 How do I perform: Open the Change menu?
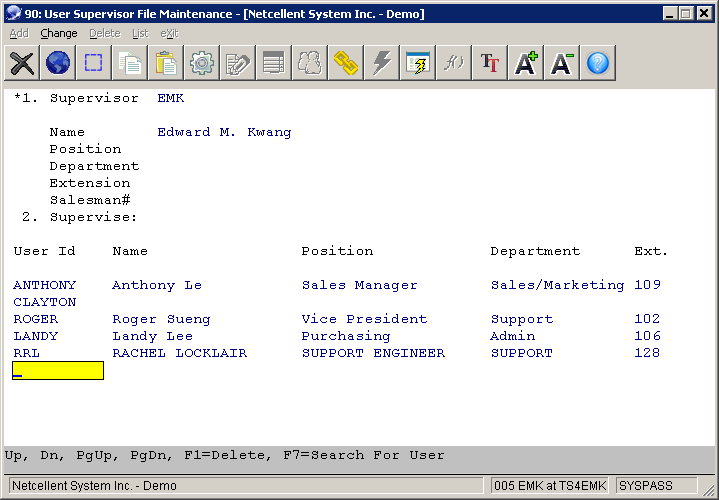click(59, 33)
